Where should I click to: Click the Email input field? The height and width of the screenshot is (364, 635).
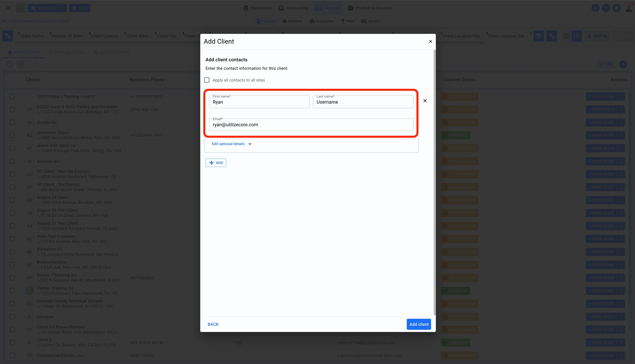click(311, 125)
